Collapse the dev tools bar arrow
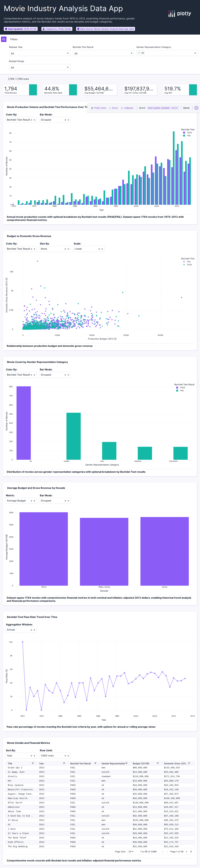 196,108
